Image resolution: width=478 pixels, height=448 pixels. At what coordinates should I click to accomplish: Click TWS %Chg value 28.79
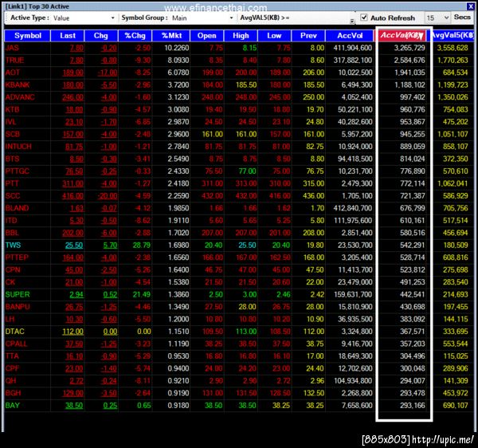tap(142, 246)
